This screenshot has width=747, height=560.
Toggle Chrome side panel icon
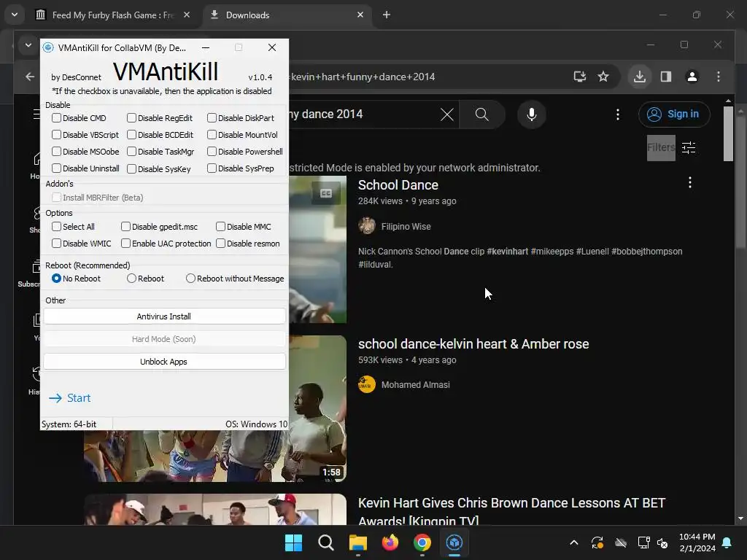pos(665,77)
